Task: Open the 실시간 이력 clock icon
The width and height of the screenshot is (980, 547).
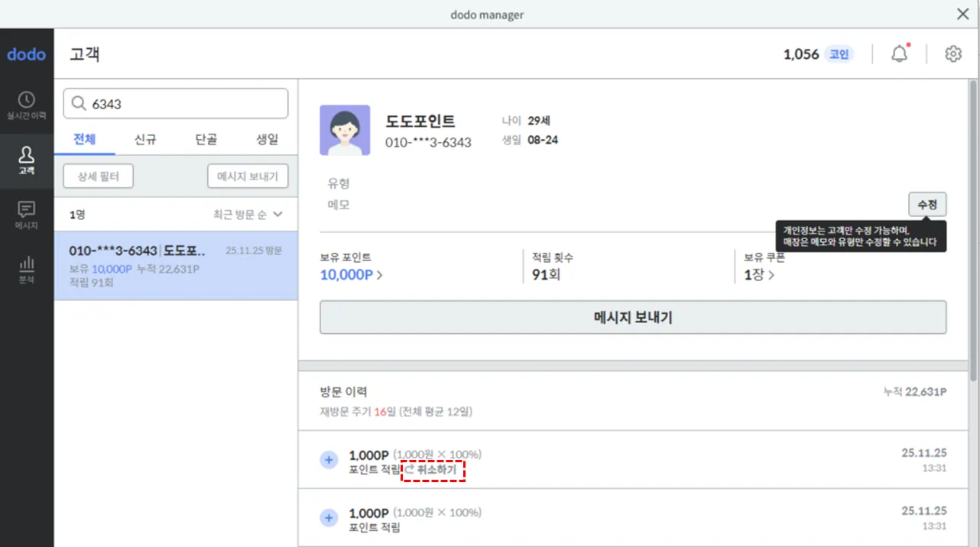Action: pos(27,100)
